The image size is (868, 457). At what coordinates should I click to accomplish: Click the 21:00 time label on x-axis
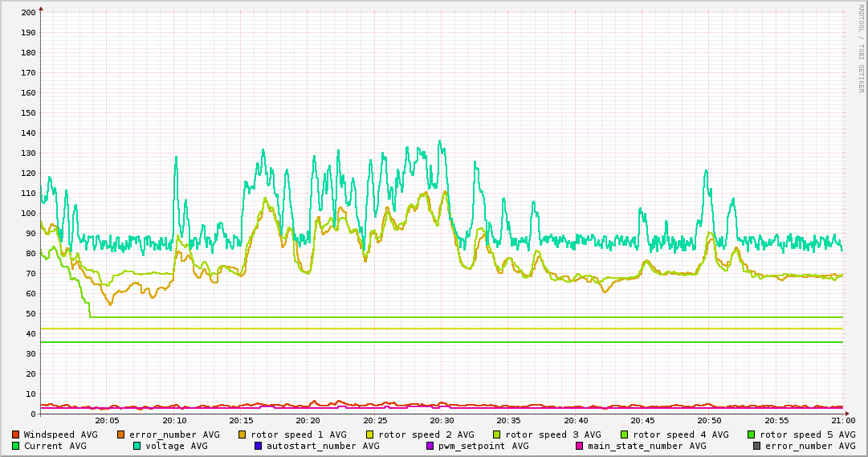843,421
